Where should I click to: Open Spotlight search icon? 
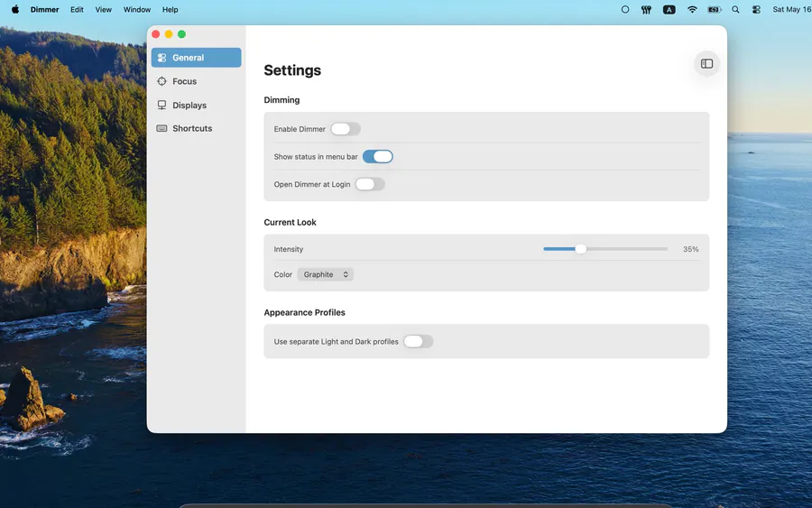coord(735,9)
